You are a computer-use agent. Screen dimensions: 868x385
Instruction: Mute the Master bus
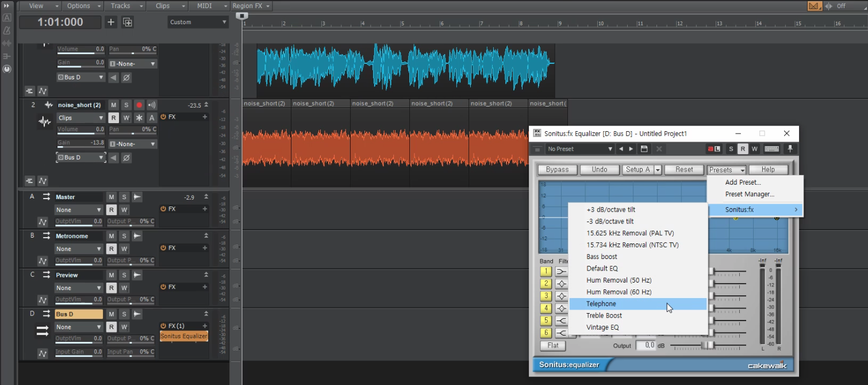point(112,197)
